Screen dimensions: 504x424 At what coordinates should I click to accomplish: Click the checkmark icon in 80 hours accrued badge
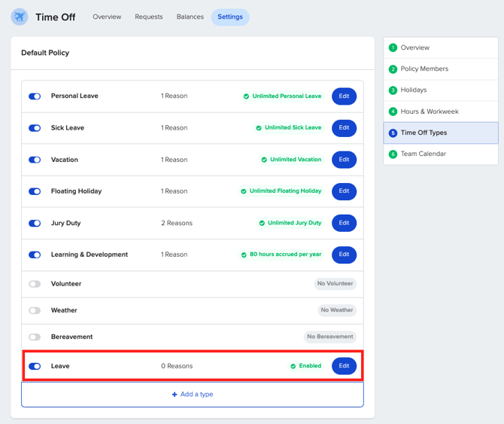tap(244, 255)
